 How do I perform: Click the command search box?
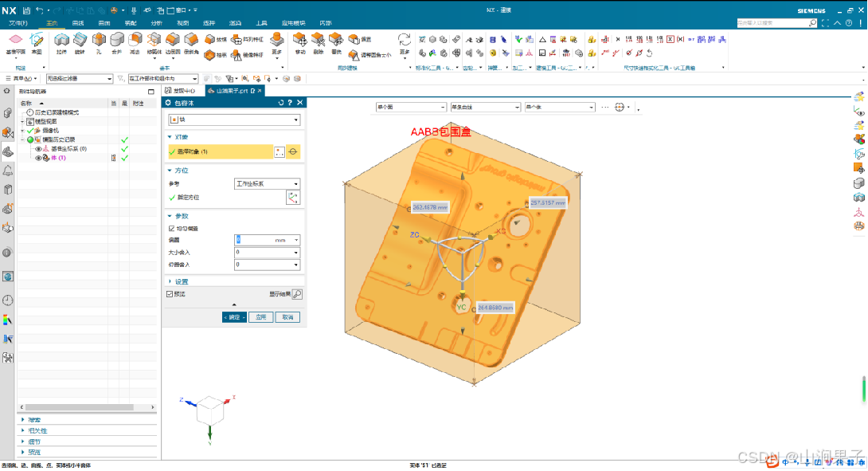click(x=776, y=23)
